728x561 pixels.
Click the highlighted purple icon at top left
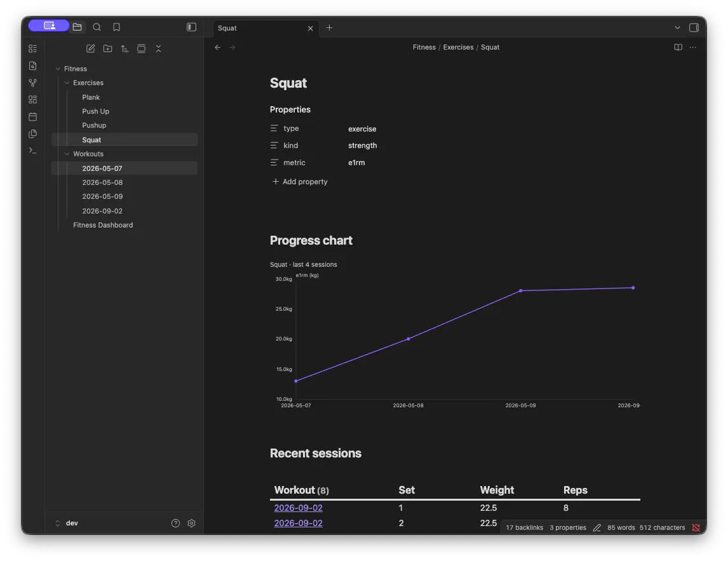pyautogui.click(x=49, y=25)
